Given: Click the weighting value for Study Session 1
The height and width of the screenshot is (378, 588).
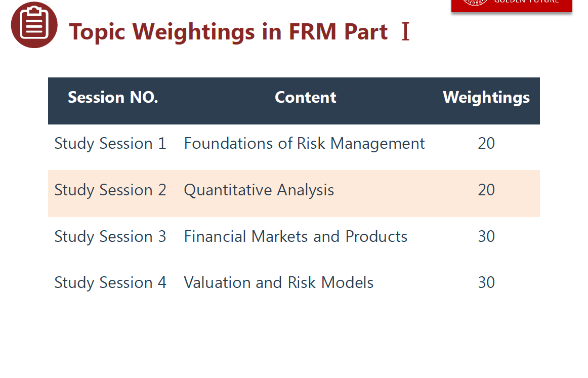Looking at the screenshot, I should coord(486,144).
